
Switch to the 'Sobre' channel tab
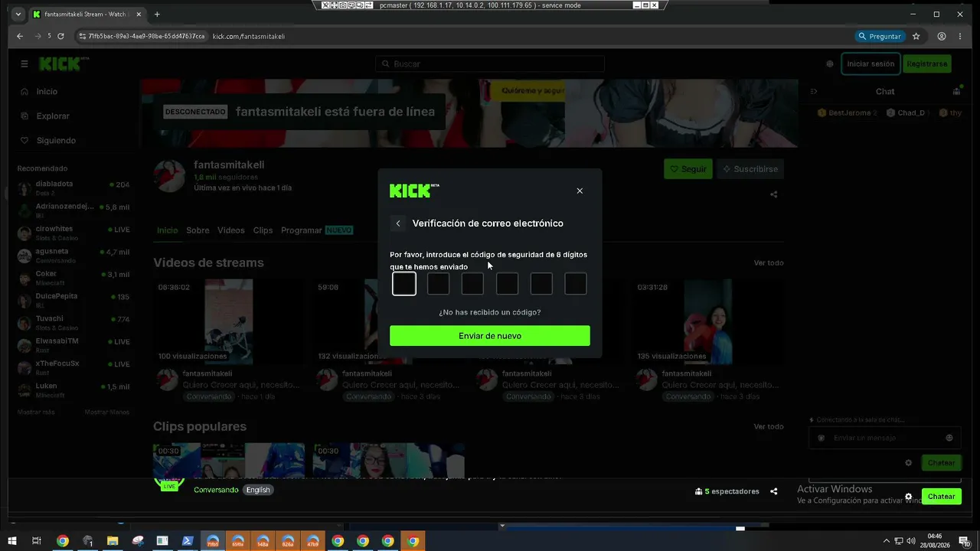(198, 230)
